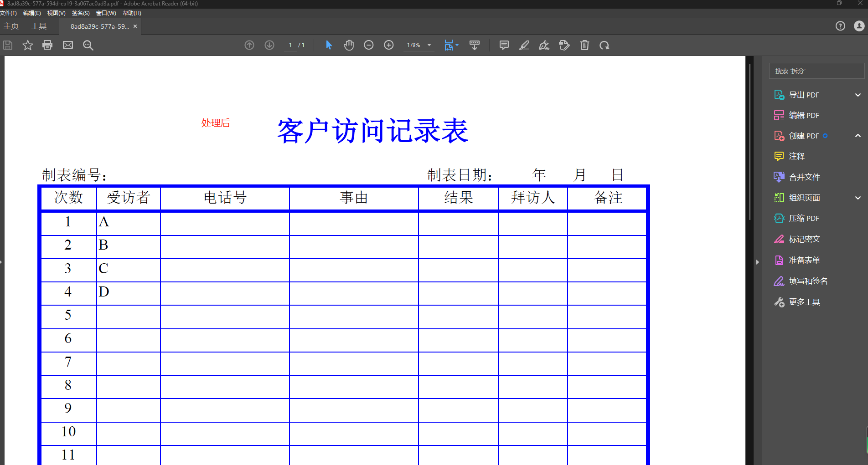Image resolution: width=868 pixels, height=465 pixels.
Task: Click 更多工具 in the sidebar
Action: (x=805, y=301)
